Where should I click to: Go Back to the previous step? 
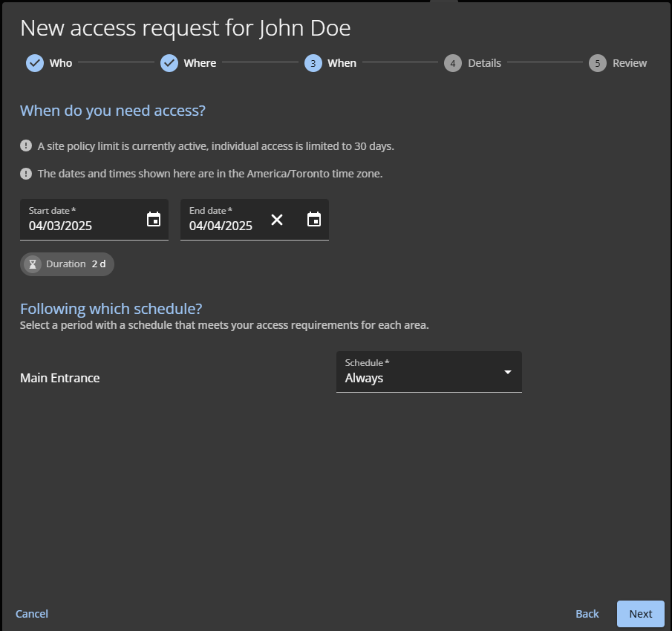pyautogui.click(x=587, y=614)
